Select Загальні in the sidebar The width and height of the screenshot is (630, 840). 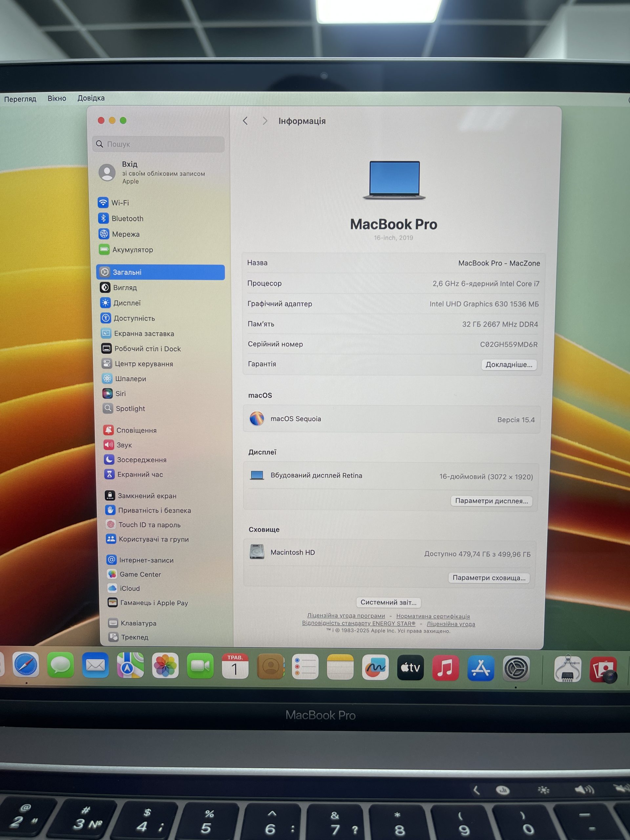pyautogui.click(x=161, y=272)
